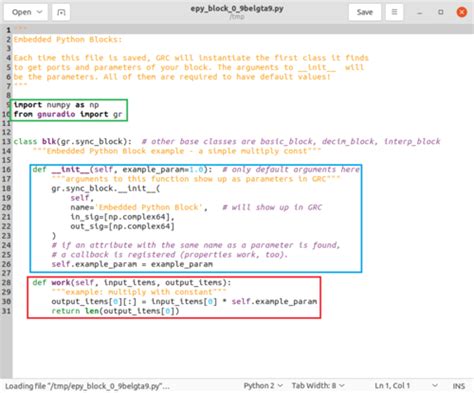Click the 'a callback is registered' comment line
The height and width of the screenshot is (393, 474).
[x=170, y=255]
